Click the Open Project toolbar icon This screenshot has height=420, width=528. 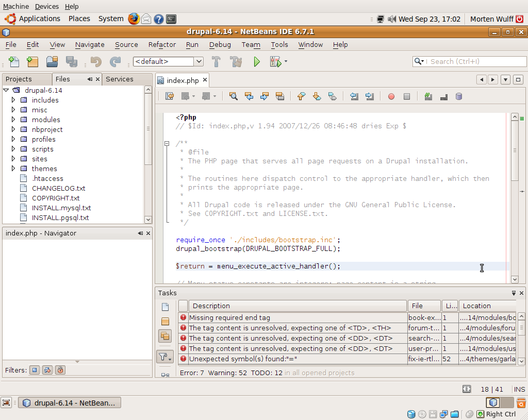coord(52,62)
